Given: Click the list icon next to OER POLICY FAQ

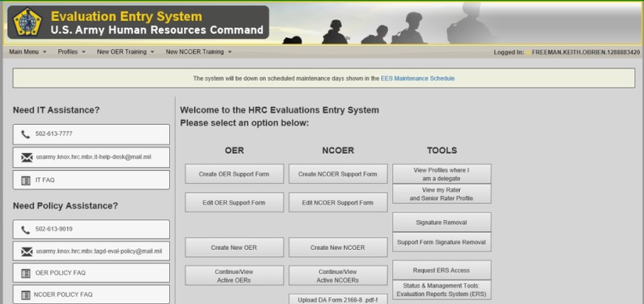Looking at the screenshot, I should pyautogui.click(x=26, y=273).
